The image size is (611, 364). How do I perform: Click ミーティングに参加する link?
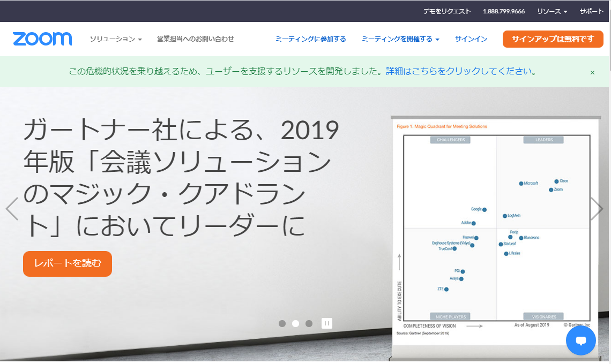[310, 39]
